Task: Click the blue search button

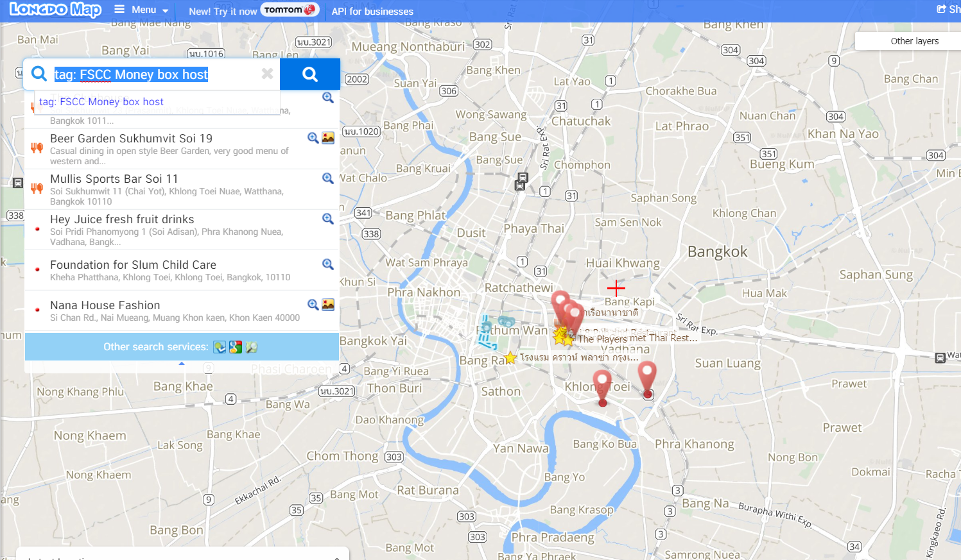Action: pyautogui.click(x=310, y=74)
